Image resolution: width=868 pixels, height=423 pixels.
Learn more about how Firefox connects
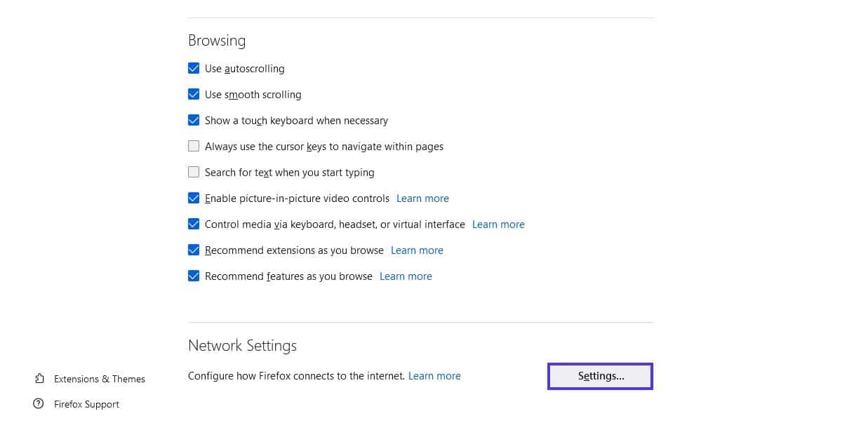434,375
